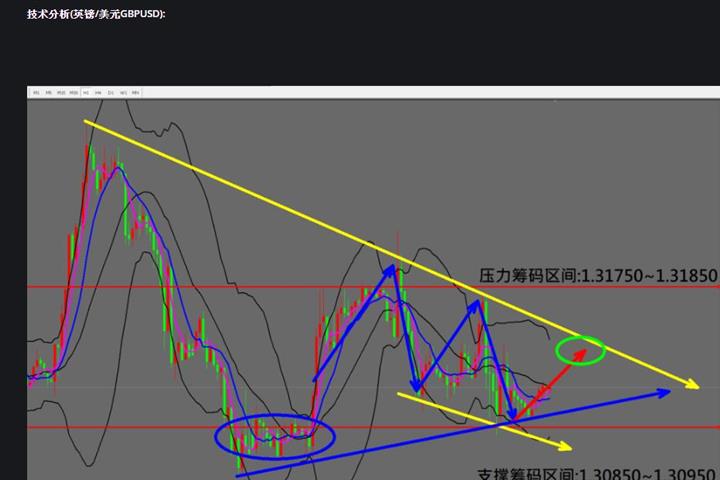Select the M1 timeframe button

37,93
